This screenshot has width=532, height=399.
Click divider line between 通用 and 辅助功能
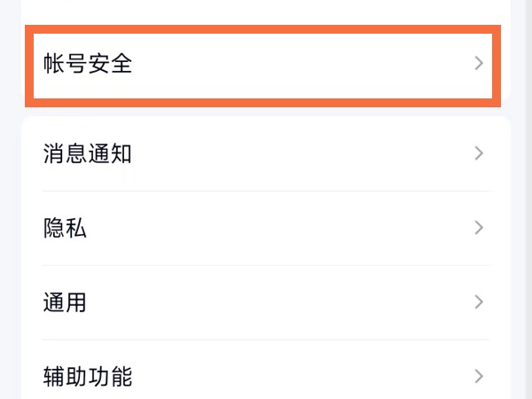pos(266,340)
